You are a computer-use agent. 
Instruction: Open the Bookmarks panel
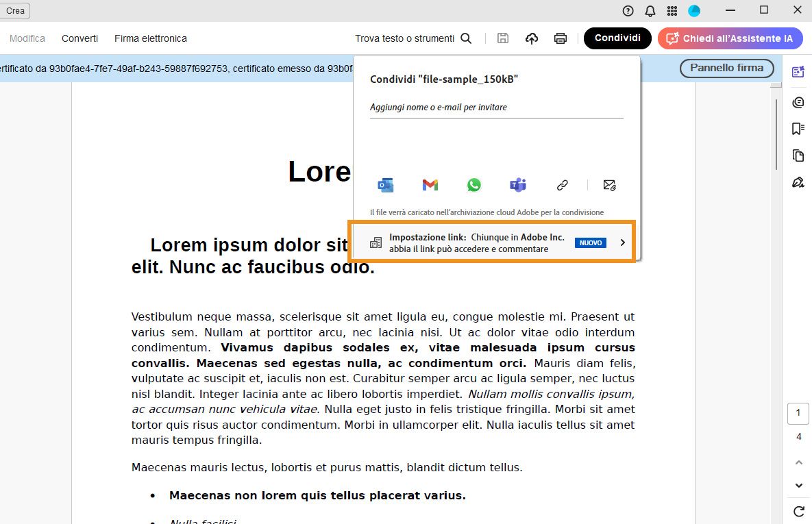point(797,128)
